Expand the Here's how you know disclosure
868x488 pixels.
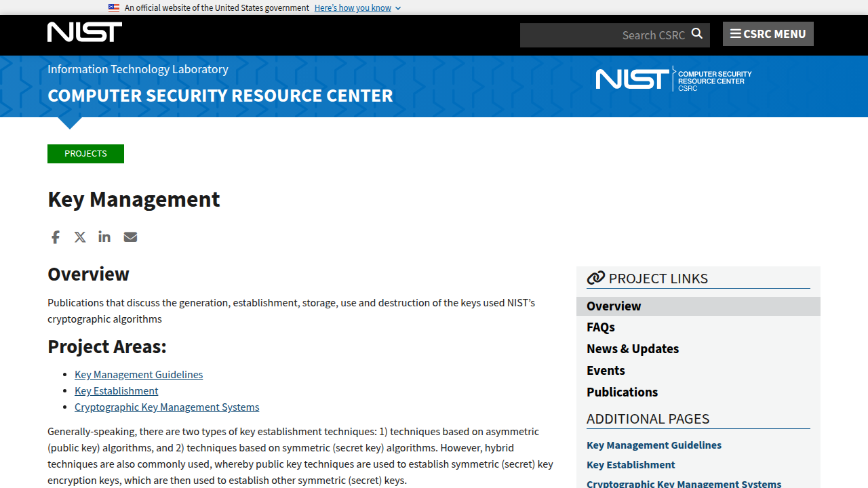[353, 7]
